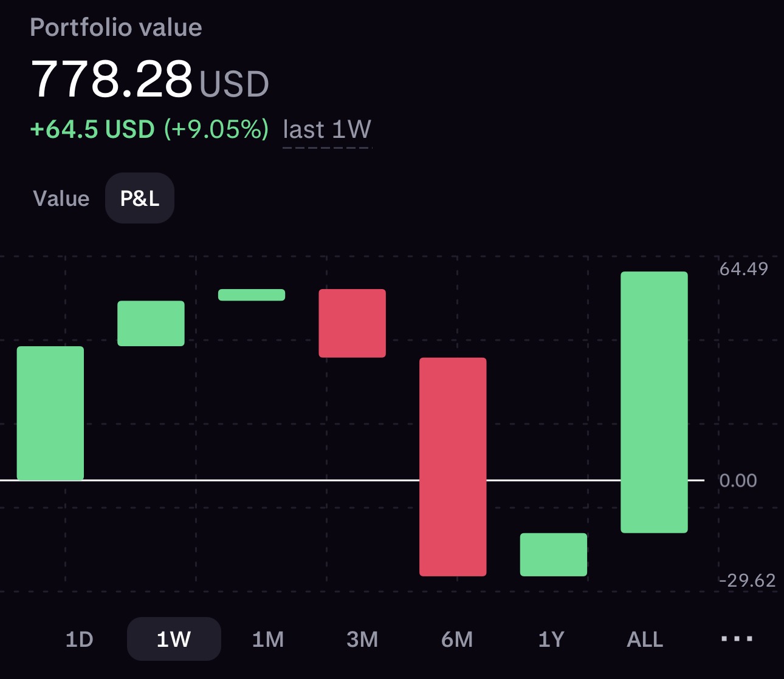
Task: Open the 'last 1W' period selector
Action: pyautogui.click(x=327, y=131)
